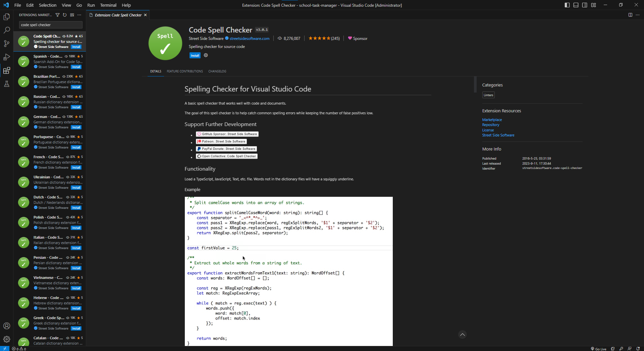Click the PayPal Donate badge
Image resolution: width=644 pixels, height=351 pixels.
coord(226,149)
